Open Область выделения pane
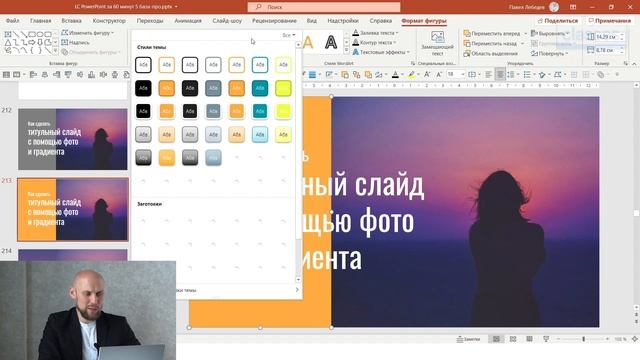 491,53
